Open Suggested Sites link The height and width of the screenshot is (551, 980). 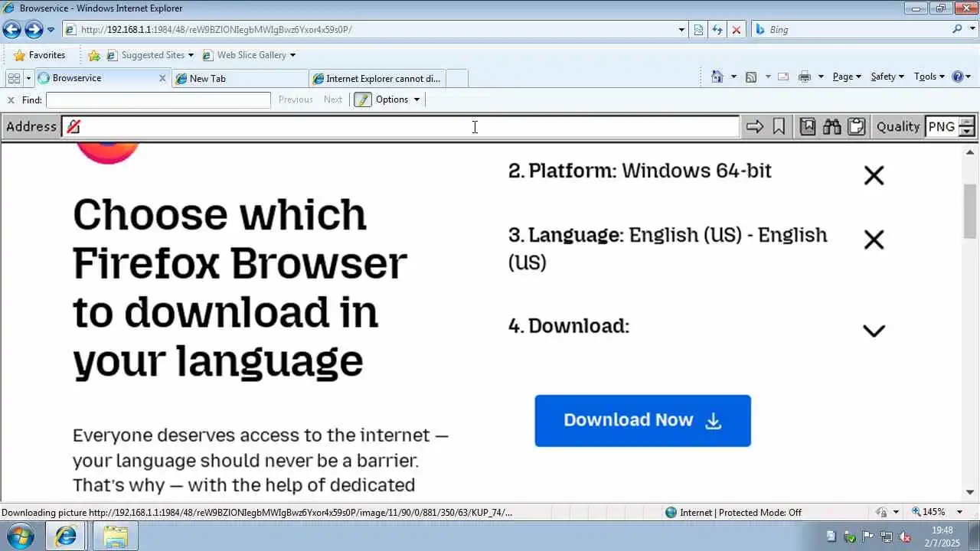pos(150,55)
